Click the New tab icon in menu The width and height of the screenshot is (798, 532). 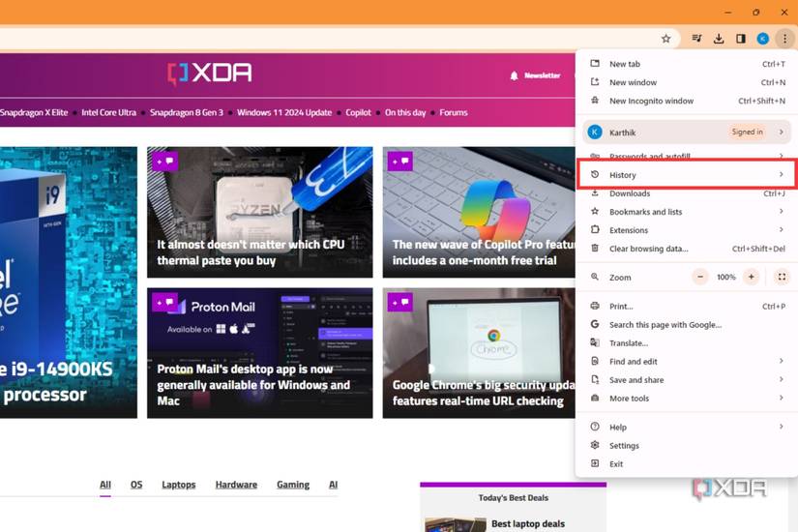click(595, 64)
